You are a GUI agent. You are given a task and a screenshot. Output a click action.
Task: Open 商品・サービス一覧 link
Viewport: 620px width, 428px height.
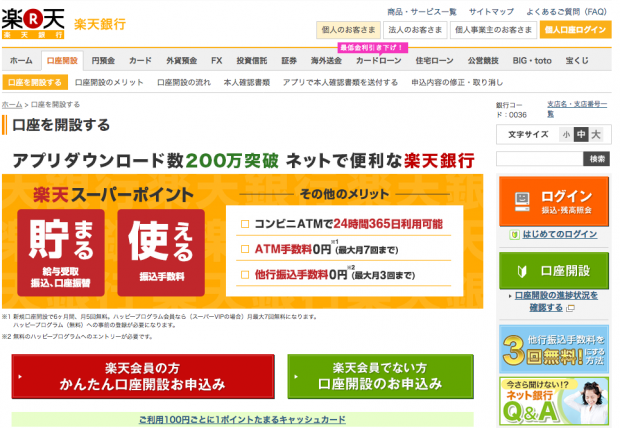coord(422,12)
